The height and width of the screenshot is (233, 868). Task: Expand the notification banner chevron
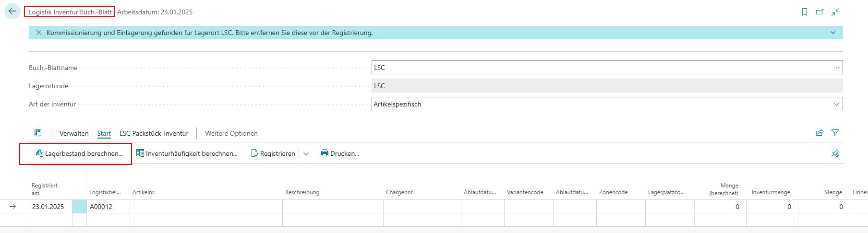833,33
